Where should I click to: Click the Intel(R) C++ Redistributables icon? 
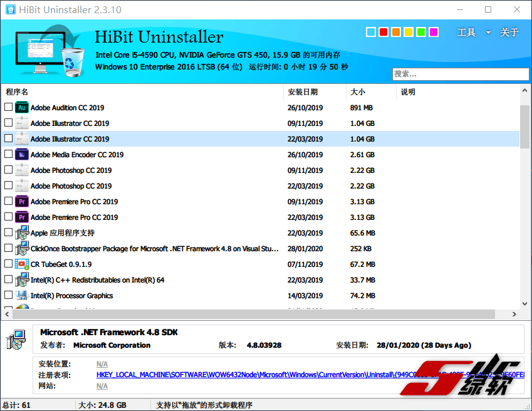[x=22, y=280]
